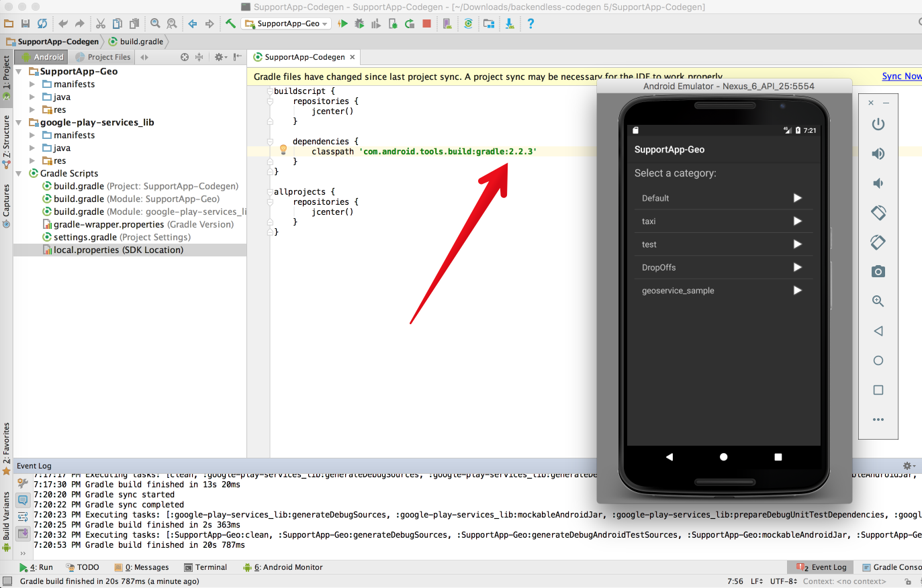Select the local.properties (SDK Location) file
The image size is (922, 588).
(x=130, y=250)
